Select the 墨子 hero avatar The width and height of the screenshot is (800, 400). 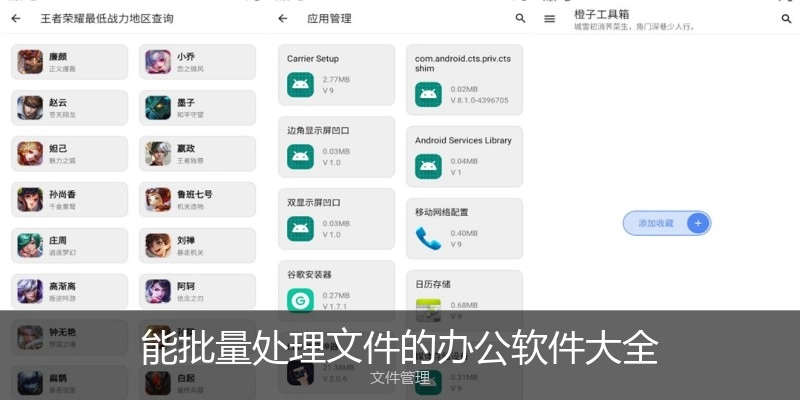(x=158, y=108)
